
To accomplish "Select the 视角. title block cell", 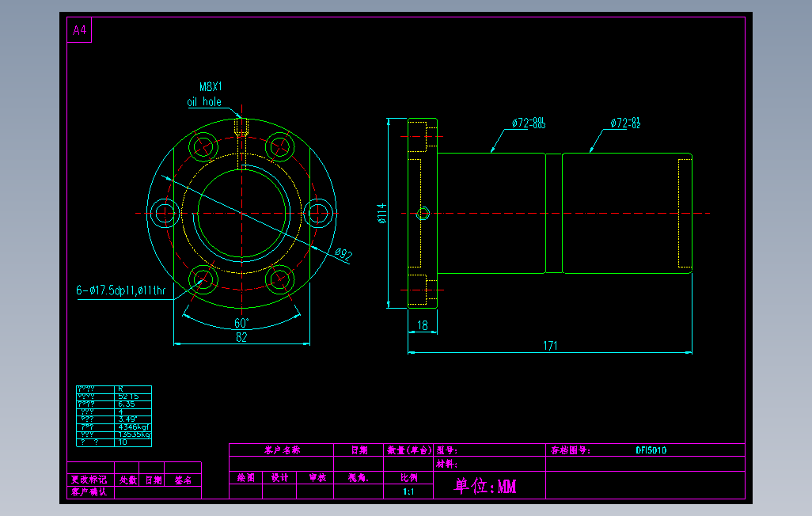I will click(359, 478).
